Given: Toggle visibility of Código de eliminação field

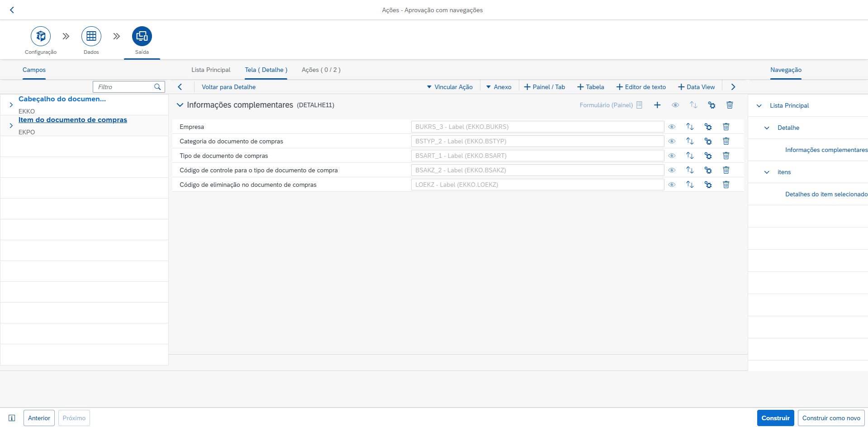Looking at the screenshot, I should point(672,185).
